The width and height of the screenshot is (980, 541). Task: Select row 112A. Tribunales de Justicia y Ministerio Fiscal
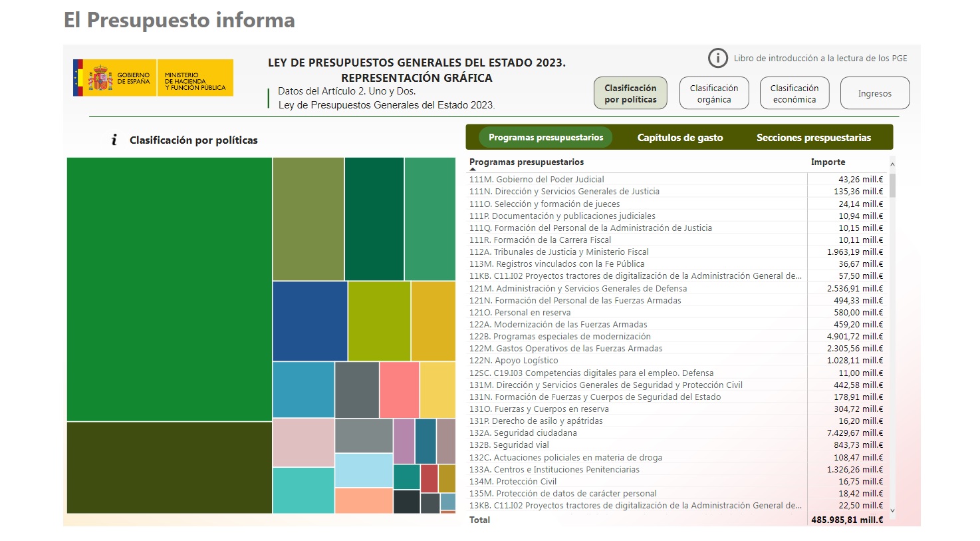coord(677,252)
